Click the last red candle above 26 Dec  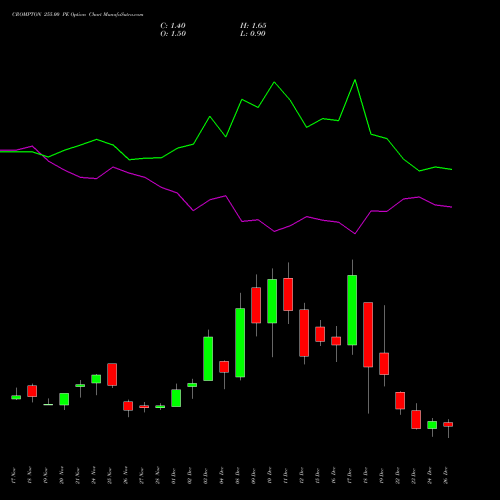coord(448,424)
